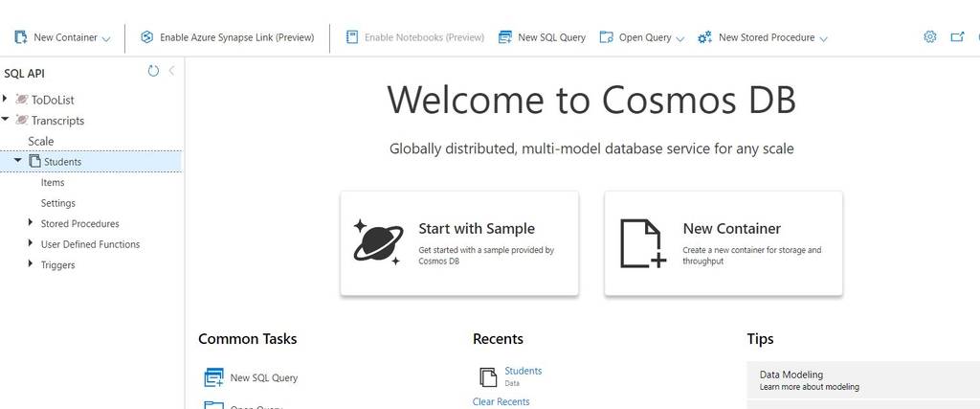
Task: Open settings via the gear icon
Action: tap(930, 37)
